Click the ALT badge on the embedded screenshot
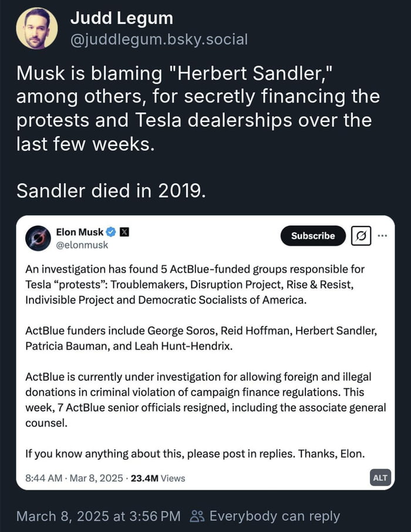This screenshot has height=532, width=411. click(x=380, y=478)
